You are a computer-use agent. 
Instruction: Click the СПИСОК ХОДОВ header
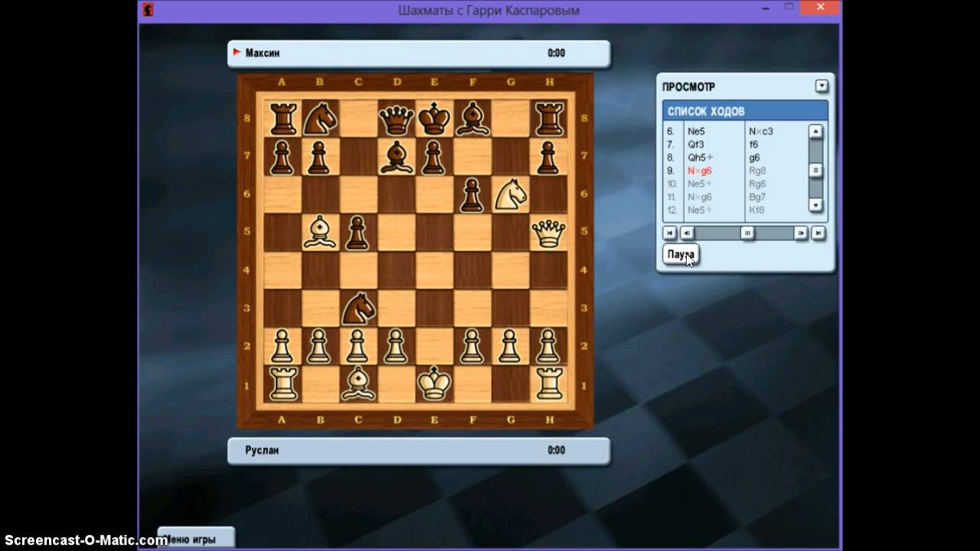[x=745, y=111]
